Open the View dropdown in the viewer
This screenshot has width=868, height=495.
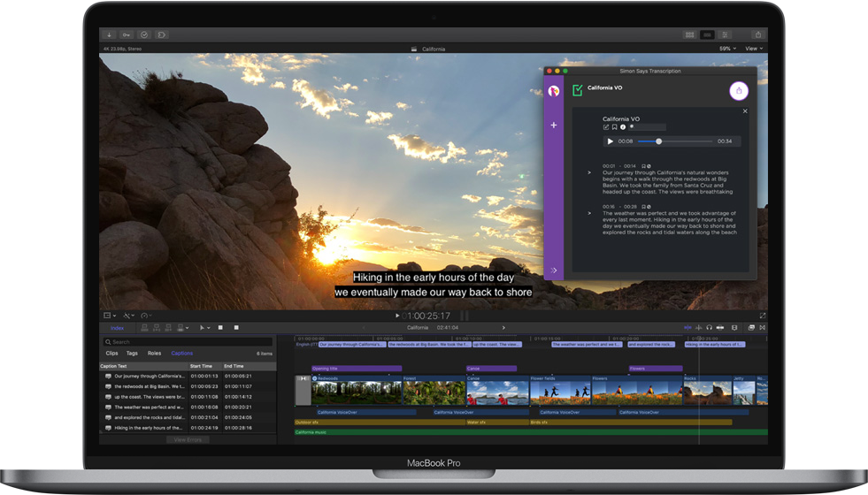click(x=753, y=49)
